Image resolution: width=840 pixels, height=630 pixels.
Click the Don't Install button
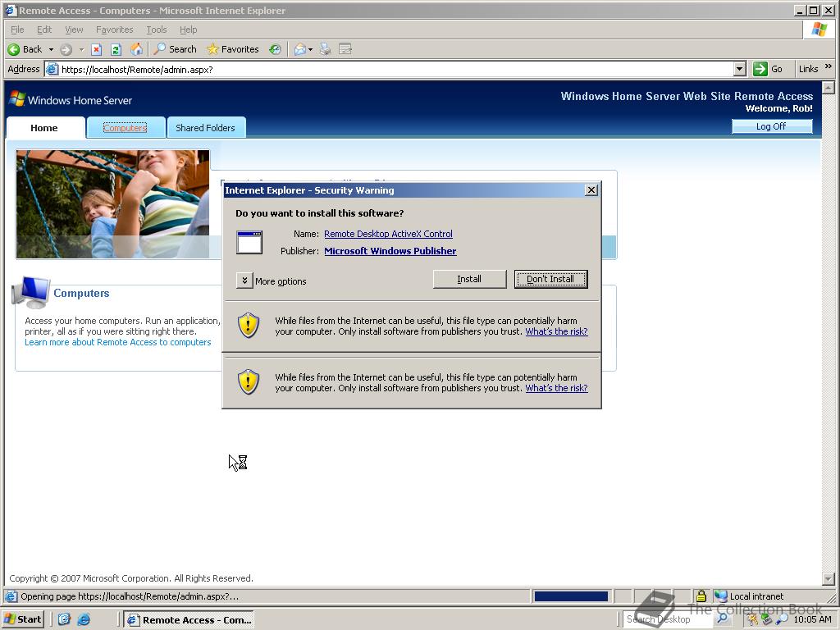550,279
